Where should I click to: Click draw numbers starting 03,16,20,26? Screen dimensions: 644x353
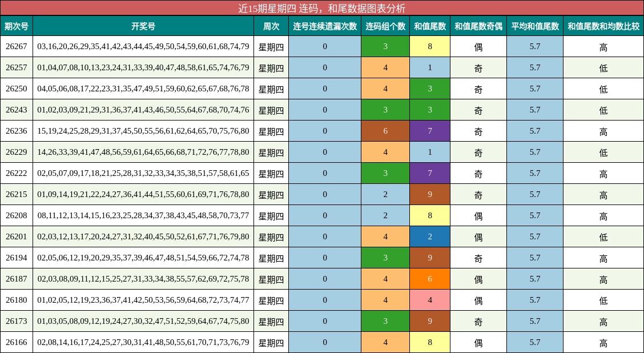tap(143, 46)
